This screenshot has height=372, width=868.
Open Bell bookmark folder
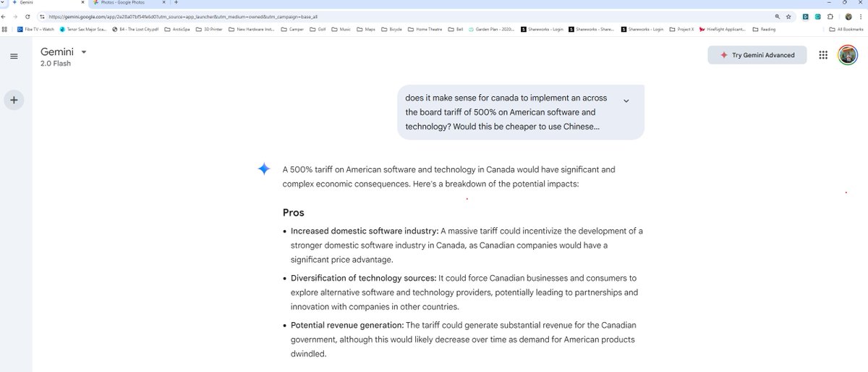456,30
